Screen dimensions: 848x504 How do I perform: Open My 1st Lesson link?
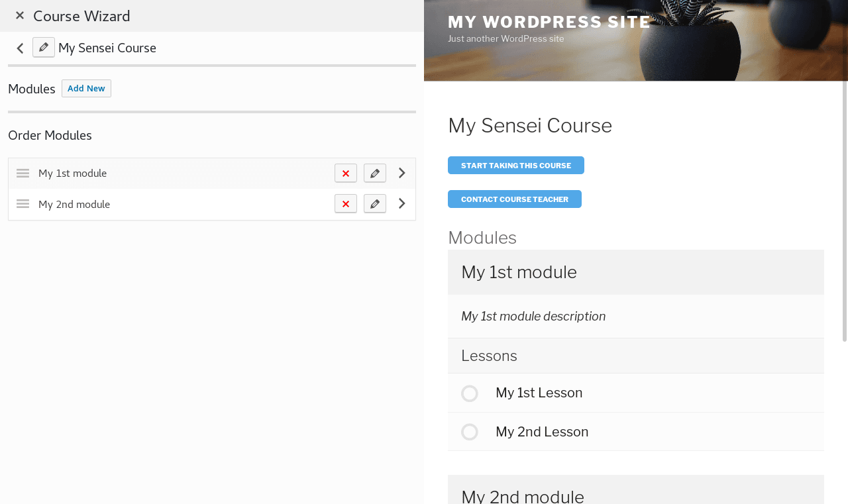tap(539, 393)
